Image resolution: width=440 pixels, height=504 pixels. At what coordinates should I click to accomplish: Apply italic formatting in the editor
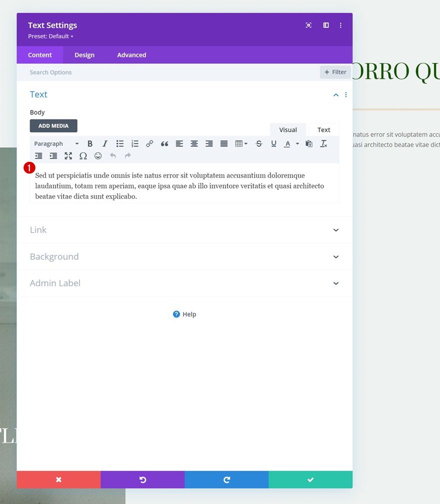105,143
